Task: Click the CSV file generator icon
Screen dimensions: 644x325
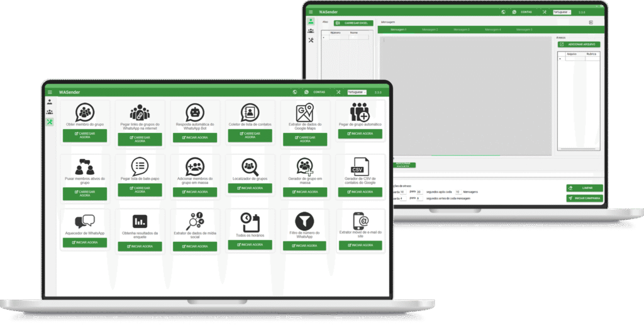Action: point(360,167)
